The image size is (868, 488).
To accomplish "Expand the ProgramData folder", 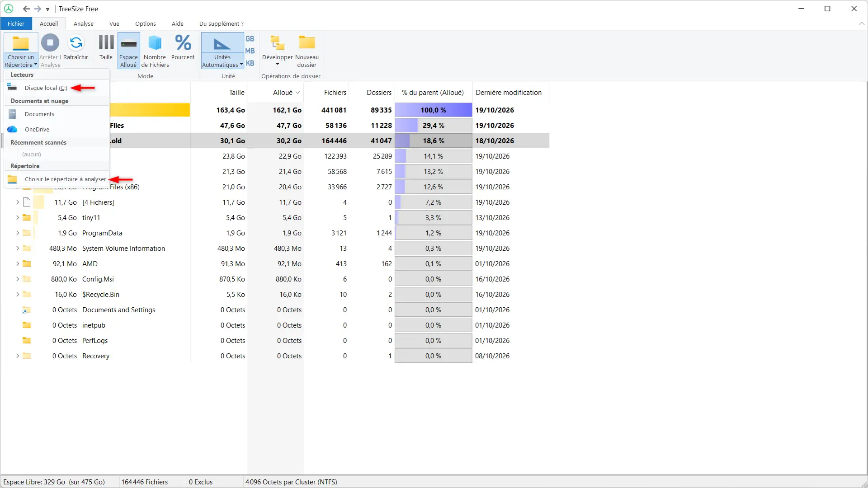I will (18, 233).
